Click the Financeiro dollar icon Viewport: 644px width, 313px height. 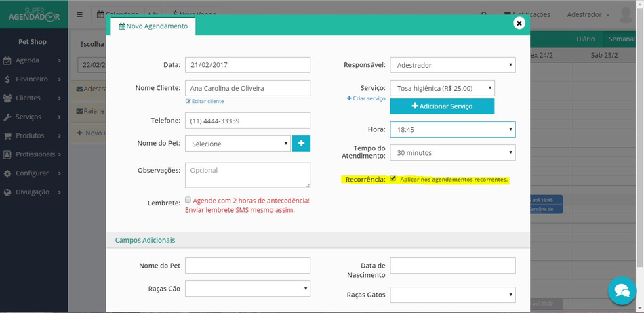pos(7,79)
